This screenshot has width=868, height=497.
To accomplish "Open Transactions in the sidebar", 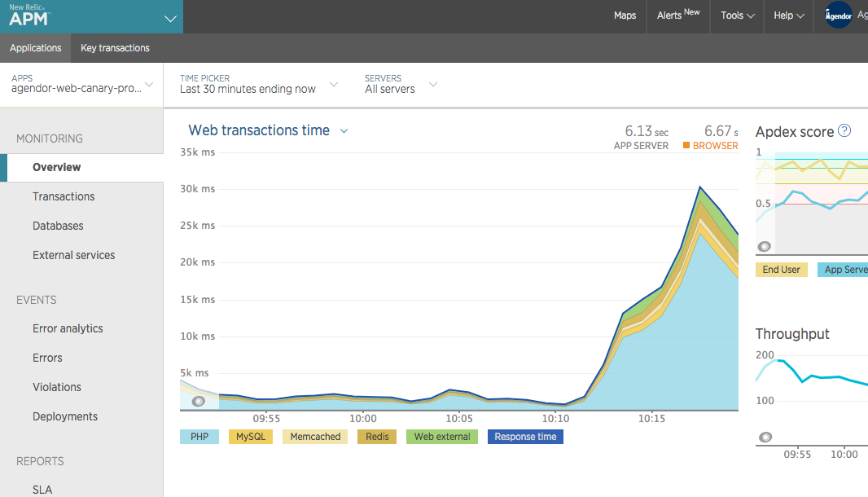I will point(64,196).
